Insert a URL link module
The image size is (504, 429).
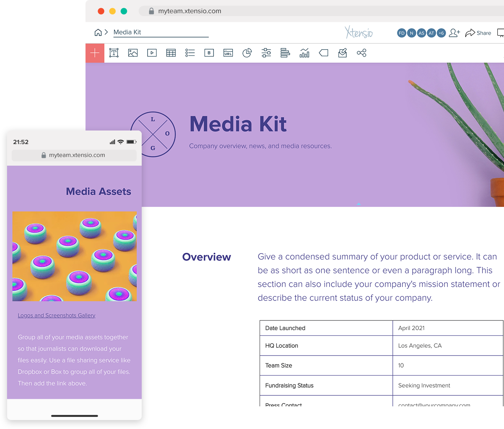coord(228,53)
